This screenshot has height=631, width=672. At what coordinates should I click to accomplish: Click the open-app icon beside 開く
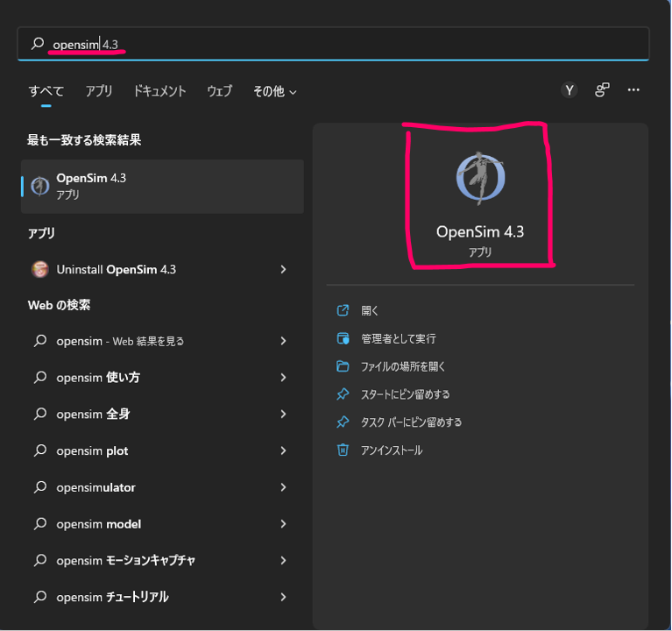[343, 310]
